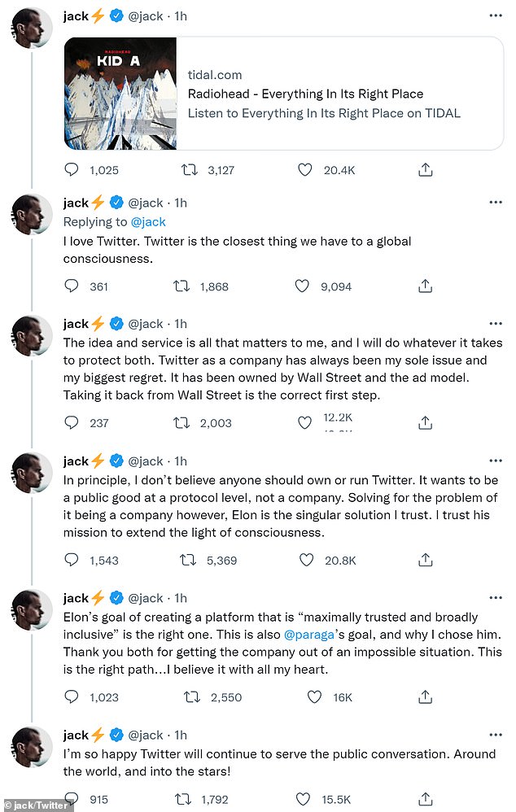Reply to the 'maximally trusted and broadly inclusive' tweet

click(x=72, y=696)
